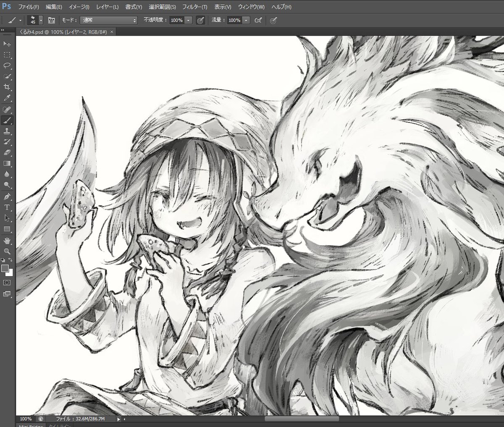Open the 表示(V) menu
The image size is (504, 427).
point(223,7)
